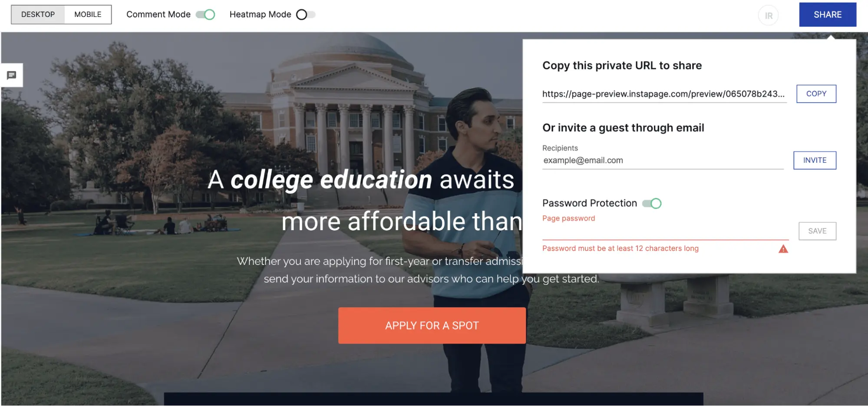Disable Password Protection switch
This screenshot has height=406, width=868.
(x=652, y=203)
